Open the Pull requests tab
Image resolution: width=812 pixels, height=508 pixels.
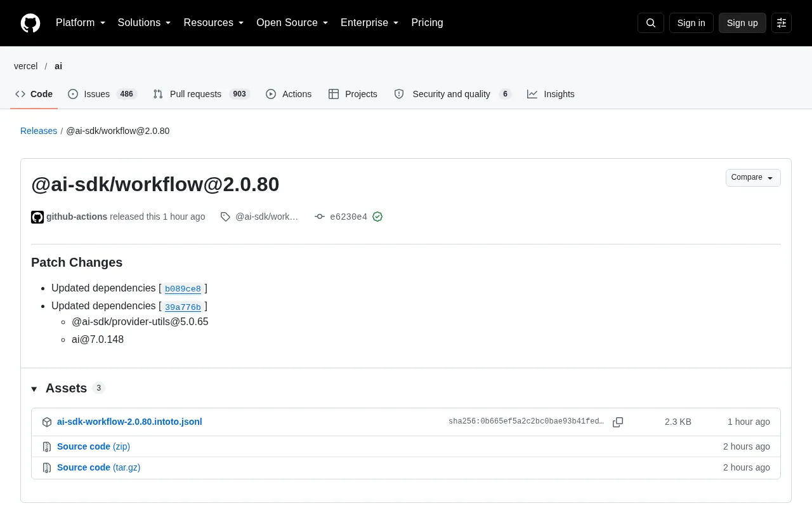click(202, 94)
